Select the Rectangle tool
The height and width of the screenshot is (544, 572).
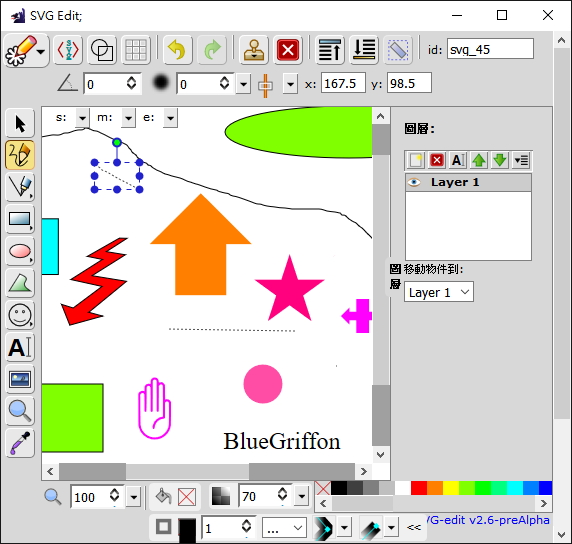tap(20, 219)
